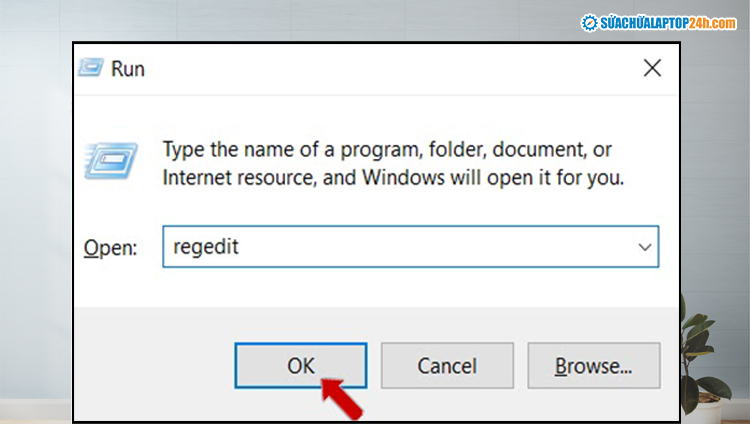Cancel the Run dialog
The height and width of the screenshot is (424, 750).
coord(447,365)
